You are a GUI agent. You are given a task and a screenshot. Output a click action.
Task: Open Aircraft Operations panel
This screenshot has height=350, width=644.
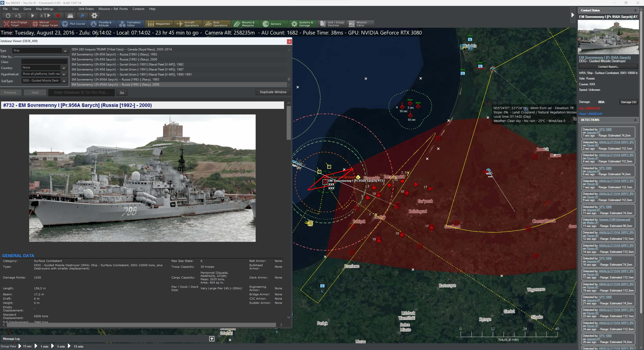(188, 24)
